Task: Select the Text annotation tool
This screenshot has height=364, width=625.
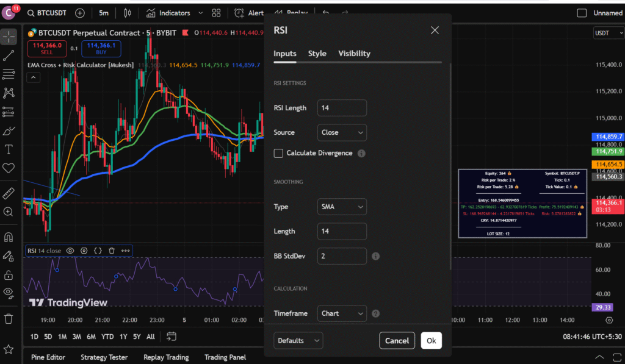Action: point(9,149)
